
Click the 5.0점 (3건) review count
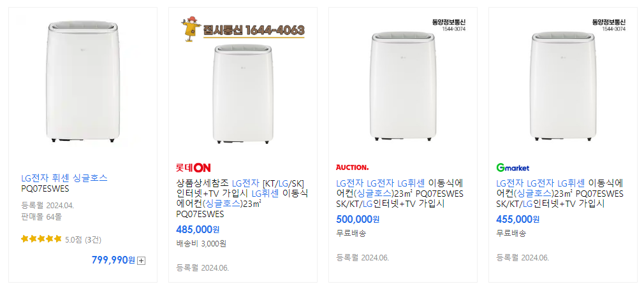coord(84,239)
